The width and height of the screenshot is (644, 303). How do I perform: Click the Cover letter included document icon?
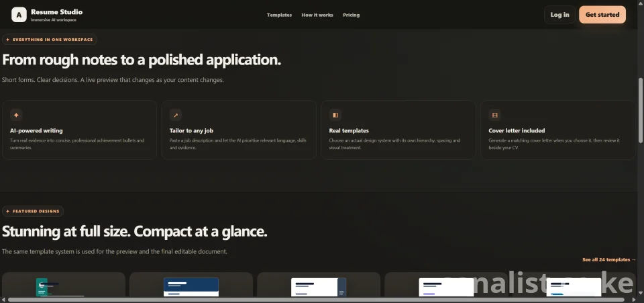[x=495, y=115]
